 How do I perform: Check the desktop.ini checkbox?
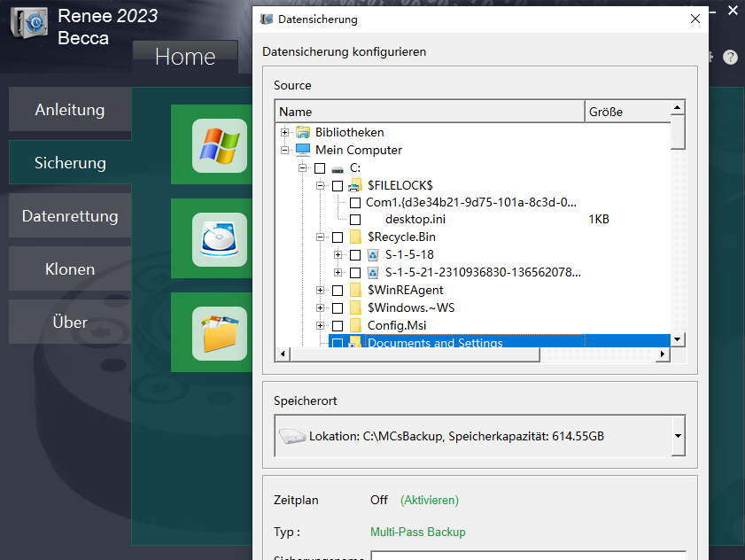[x=355, y=220]
